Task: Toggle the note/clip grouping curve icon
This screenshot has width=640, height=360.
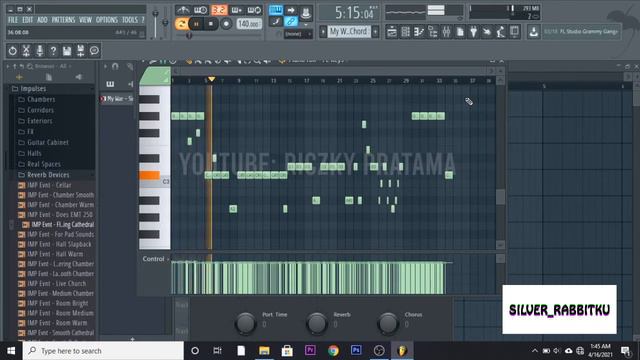Action: click(x=276, y=22)
